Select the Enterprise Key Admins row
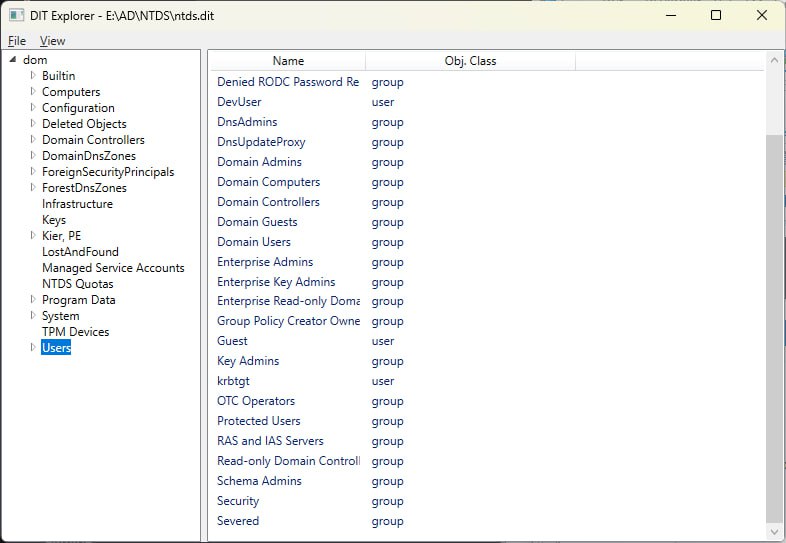 (x=486, y=282)
